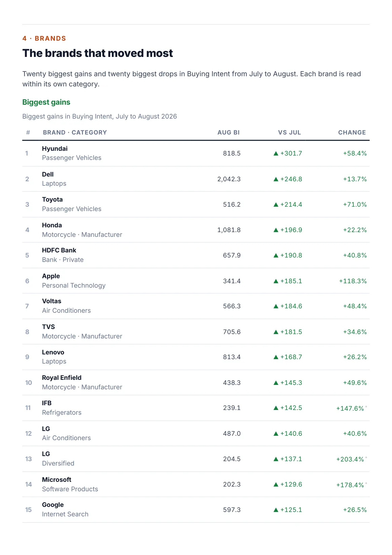Click the up arrow beside +196.9
Viewport: 392px width, 555px height.
pyautogui.click(x=276, y=230)
